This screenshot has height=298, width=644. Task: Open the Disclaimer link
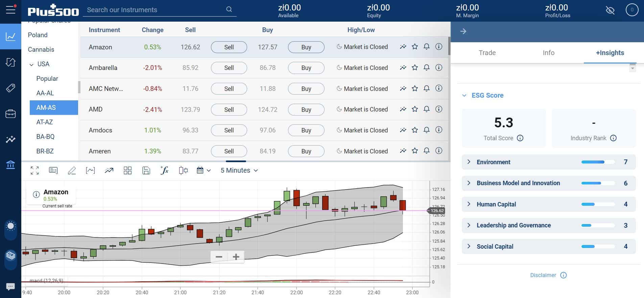pyautogui.click(x=543, y=275)
